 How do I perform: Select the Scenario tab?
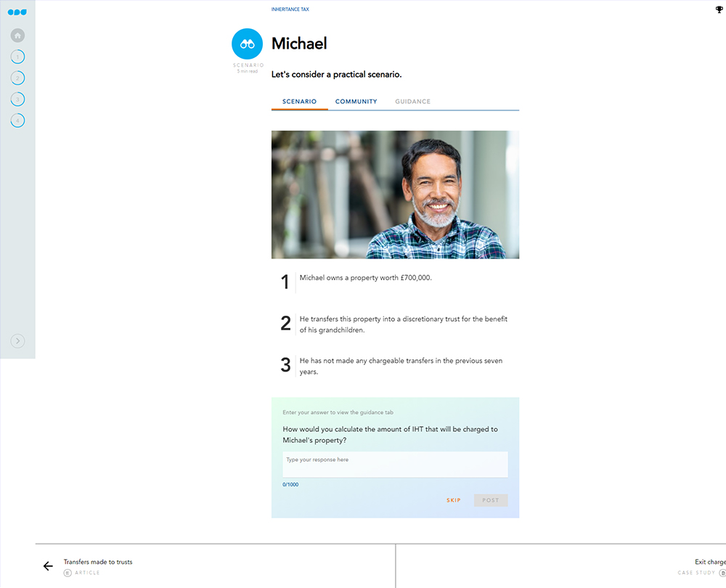299,102
